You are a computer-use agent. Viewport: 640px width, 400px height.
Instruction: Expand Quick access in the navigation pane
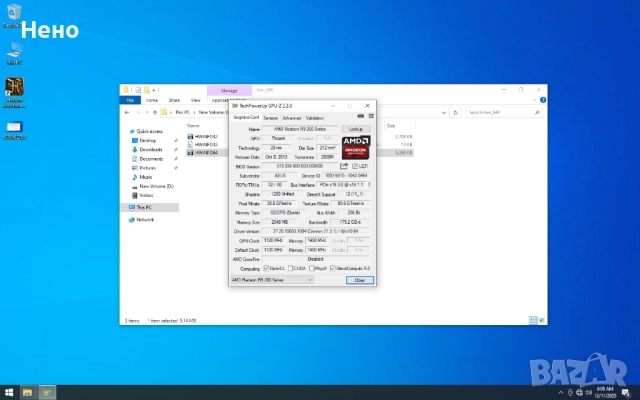point(126,131)
